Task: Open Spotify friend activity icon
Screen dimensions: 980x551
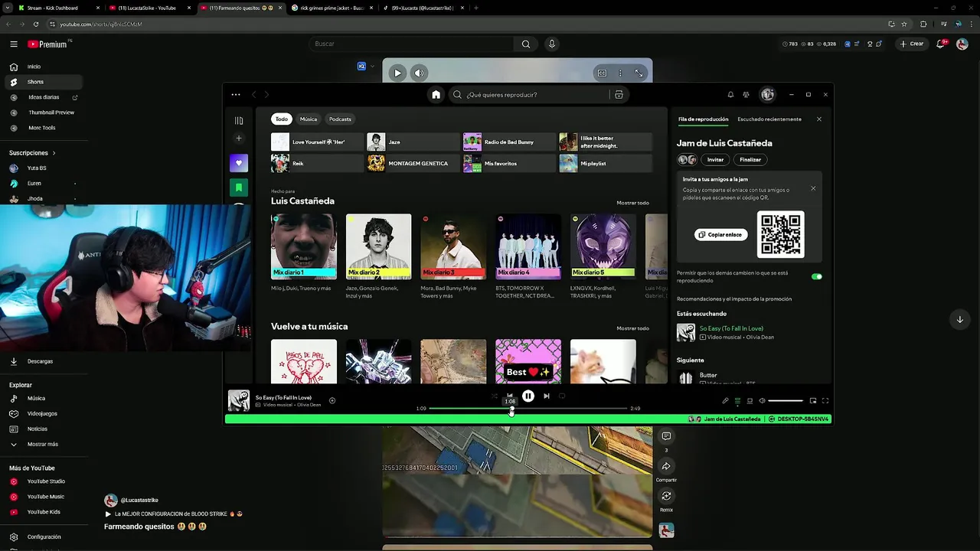Action: point(746,95)
